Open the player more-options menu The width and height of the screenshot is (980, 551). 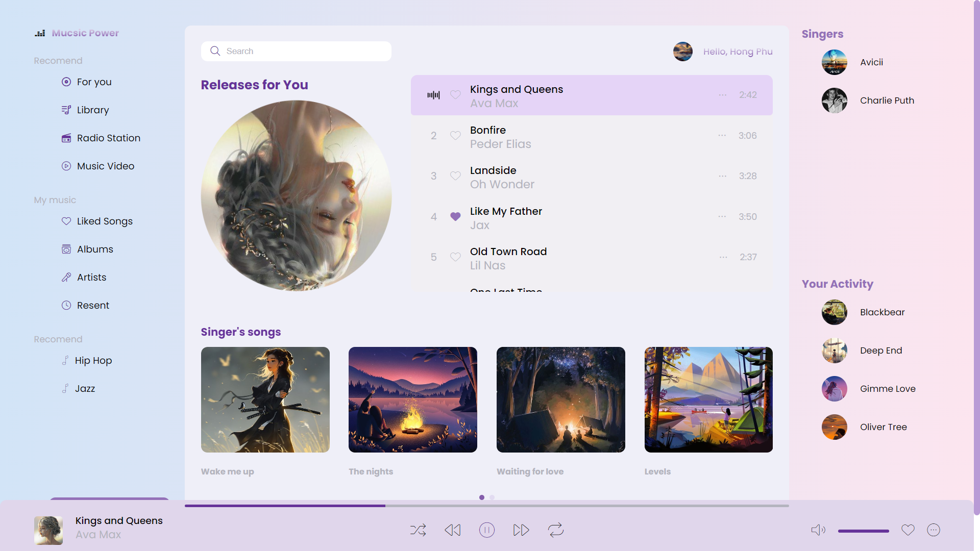(934, 530)
